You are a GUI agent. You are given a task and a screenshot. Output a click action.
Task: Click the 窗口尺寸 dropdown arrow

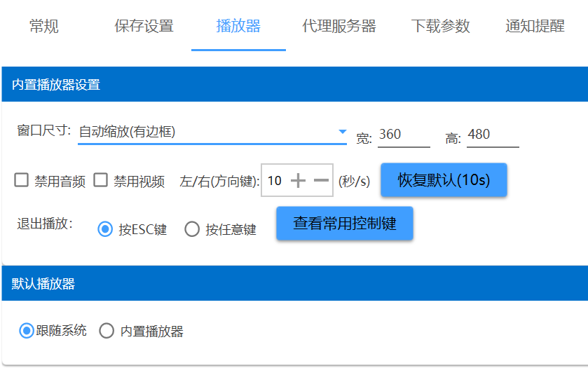[342, 132]
